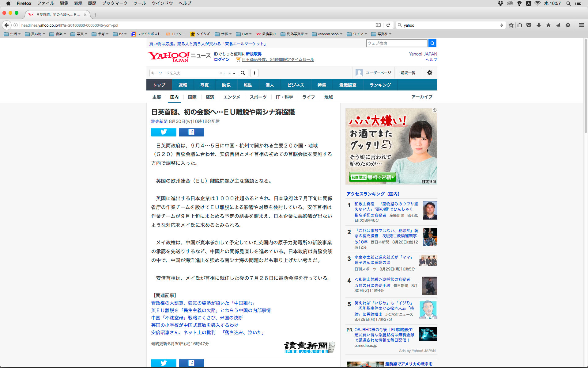
Task: Share the article via top Facebook button
Action: coord(191,132)
